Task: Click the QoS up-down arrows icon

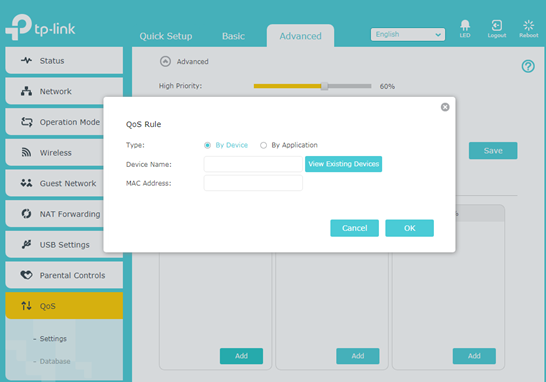Action: coord(26,306)
